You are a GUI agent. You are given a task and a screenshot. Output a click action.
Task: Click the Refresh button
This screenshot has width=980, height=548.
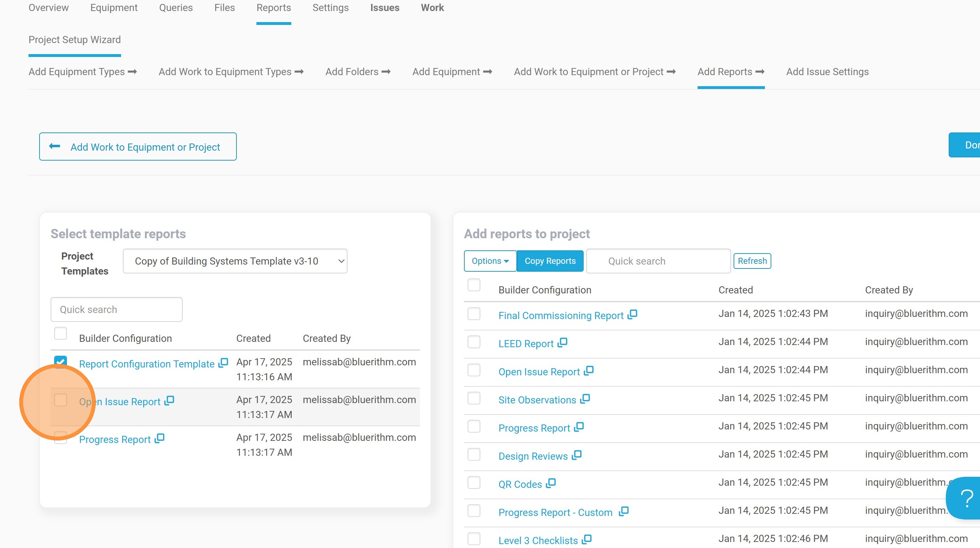pyautogui.click(x=752, y=261)
